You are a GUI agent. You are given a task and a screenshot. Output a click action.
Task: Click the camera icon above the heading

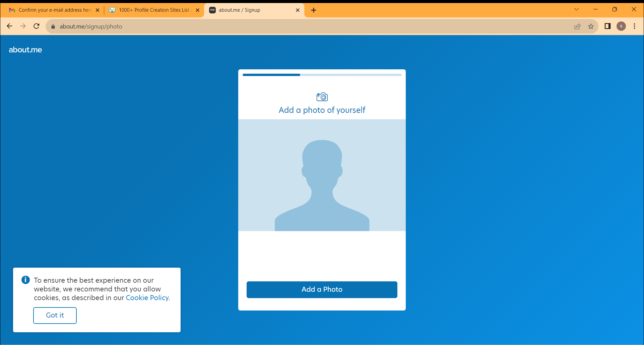322,97
